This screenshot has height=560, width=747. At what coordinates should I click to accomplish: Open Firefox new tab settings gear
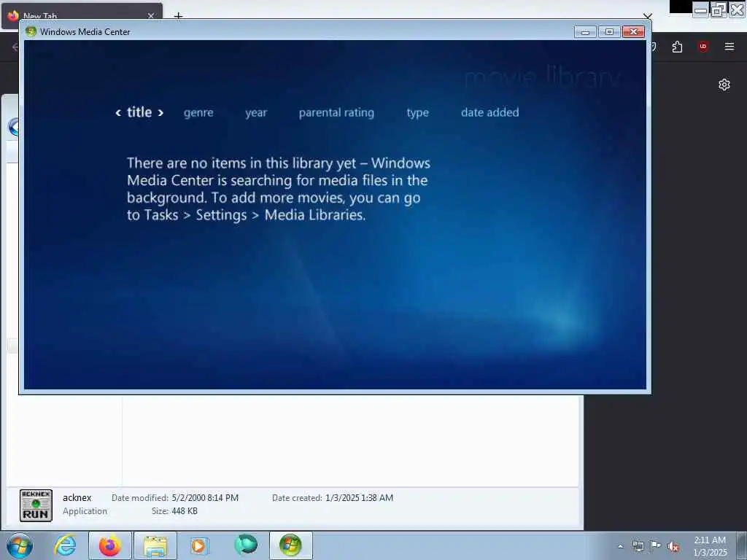[724, 85]
